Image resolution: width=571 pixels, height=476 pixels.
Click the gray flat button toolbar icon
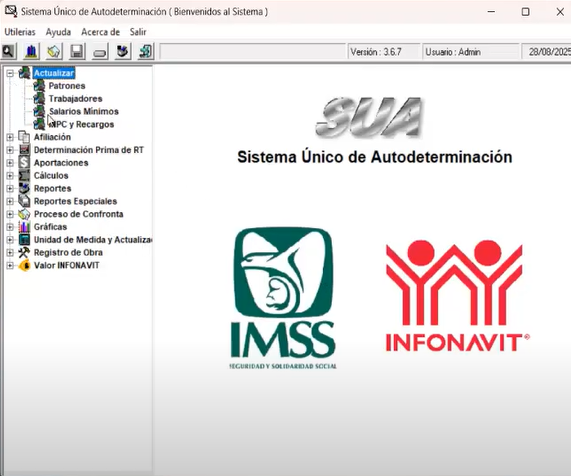click(100, 51)
